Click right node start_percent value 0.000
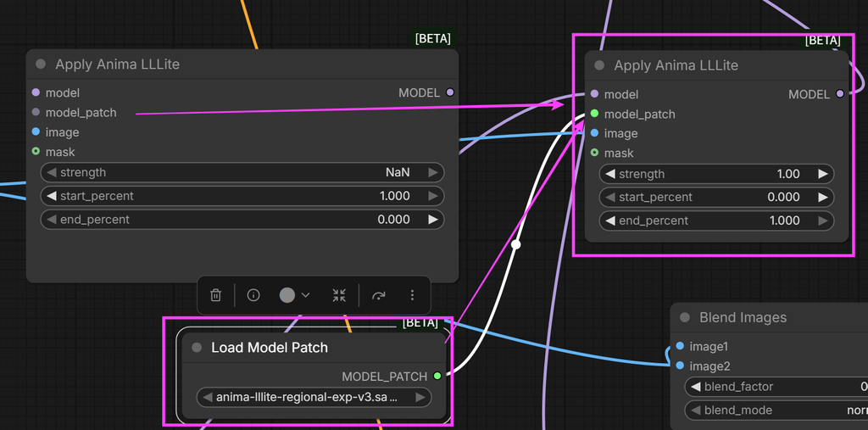 [783, 198]
